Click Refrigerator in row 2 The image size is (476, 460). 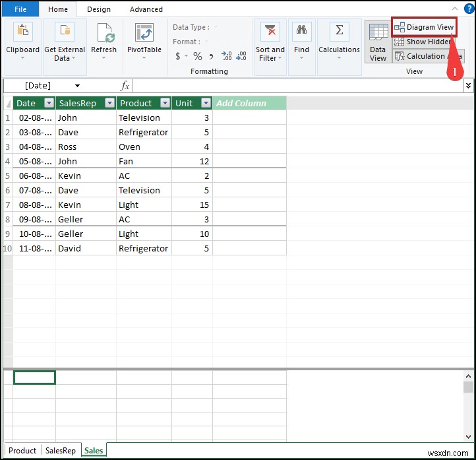[144, 132]
